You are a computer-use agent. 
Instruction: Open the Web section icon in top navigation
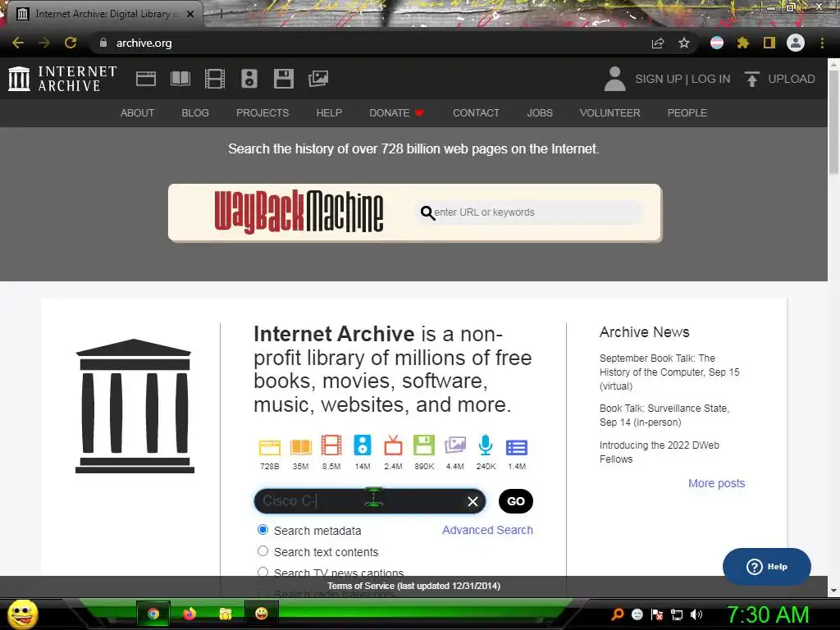(146, 79)
